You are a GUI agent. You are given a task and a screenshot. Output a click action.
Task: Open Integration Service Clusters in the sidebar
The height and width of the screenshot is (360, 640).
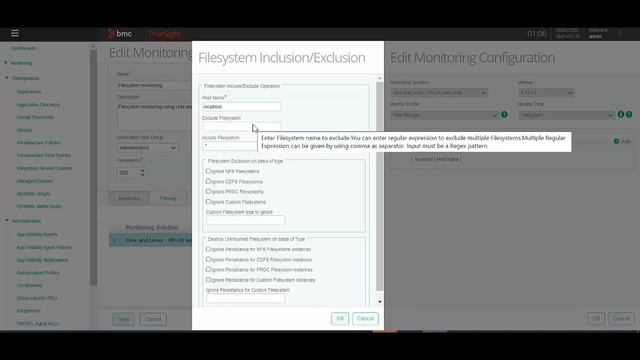44,168
